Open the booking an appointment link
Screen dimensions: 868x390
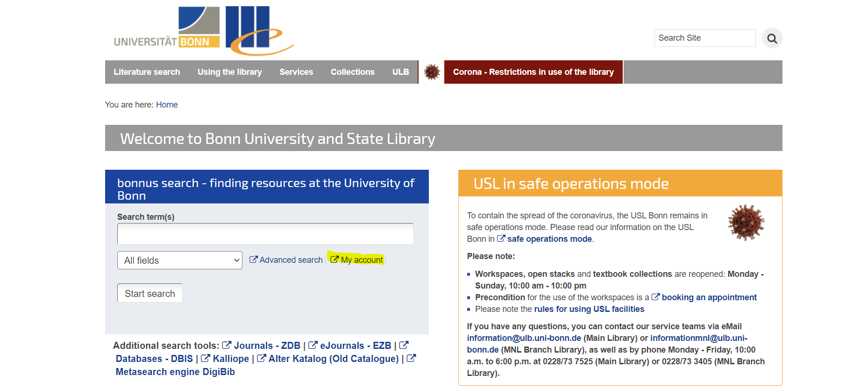[x=704, y=297]
